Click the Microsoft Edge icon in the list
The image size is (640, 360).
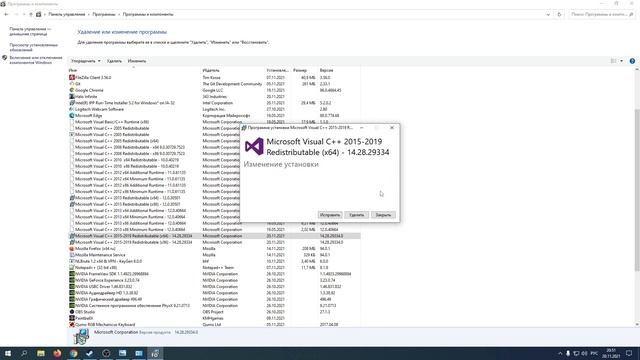point(72,116)
